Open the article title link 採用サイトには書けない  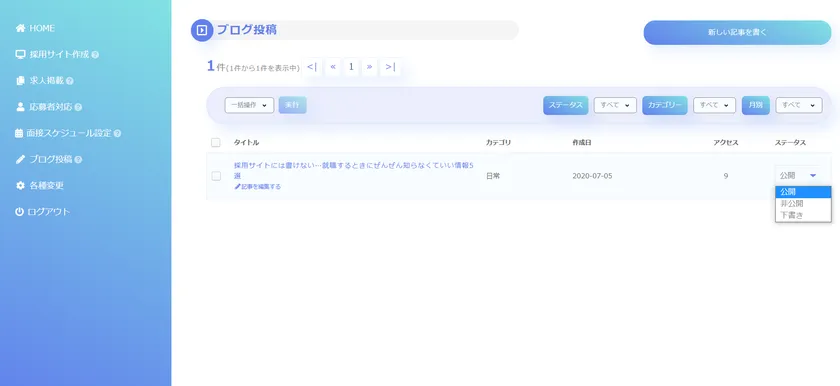tap(354, 170)
